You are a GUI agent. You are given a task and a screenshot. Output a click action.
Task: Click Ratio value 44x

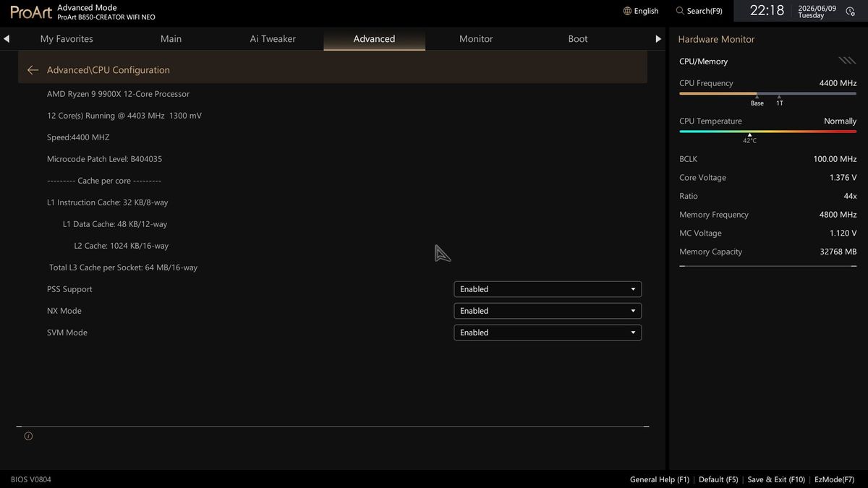[x=850, y=196]
